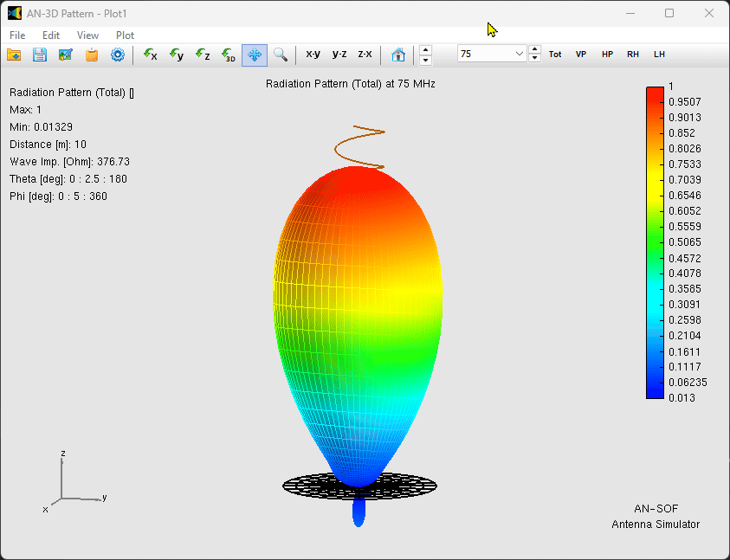
Task: Step frequency up with spinner arrow
Action: click(535, 49)
